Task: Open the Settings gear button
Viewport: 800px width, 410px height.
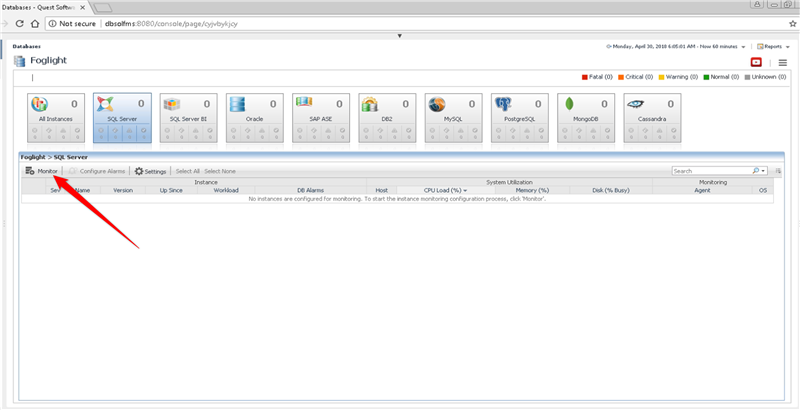Action: [151, 171]
